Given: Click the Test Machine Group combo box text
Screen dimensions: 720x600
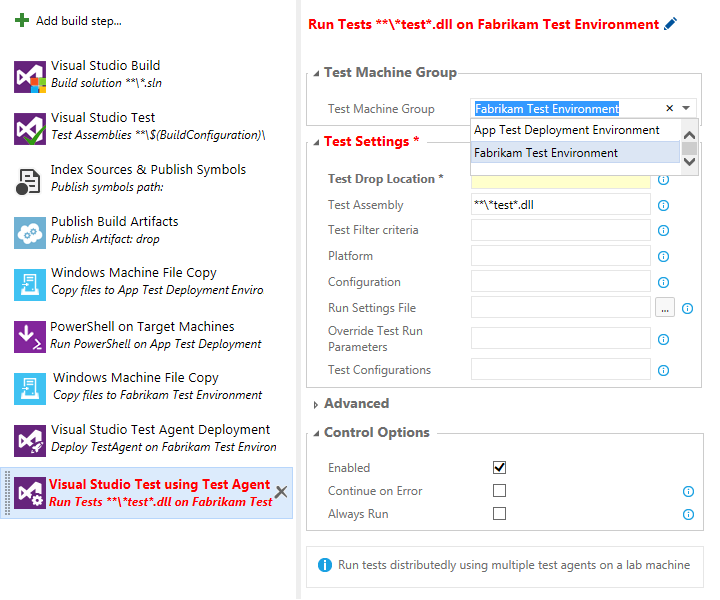Looking at the screenshot, I should click(546, 109).
